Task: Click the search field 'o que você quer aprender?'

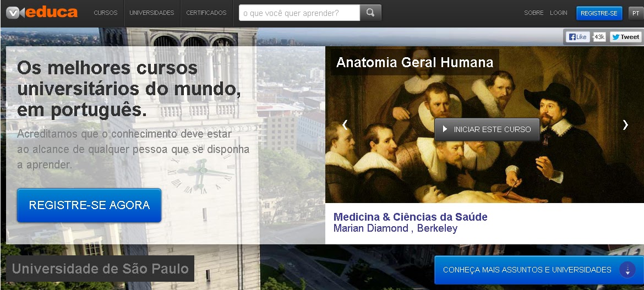Action: click(299, 13)
